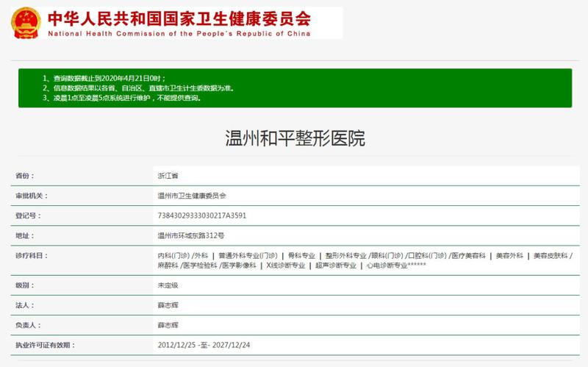Click the 温州和平整形医院 heading
Screen dimensions: 588x367
pyautogui.click(x=294, y=138)
